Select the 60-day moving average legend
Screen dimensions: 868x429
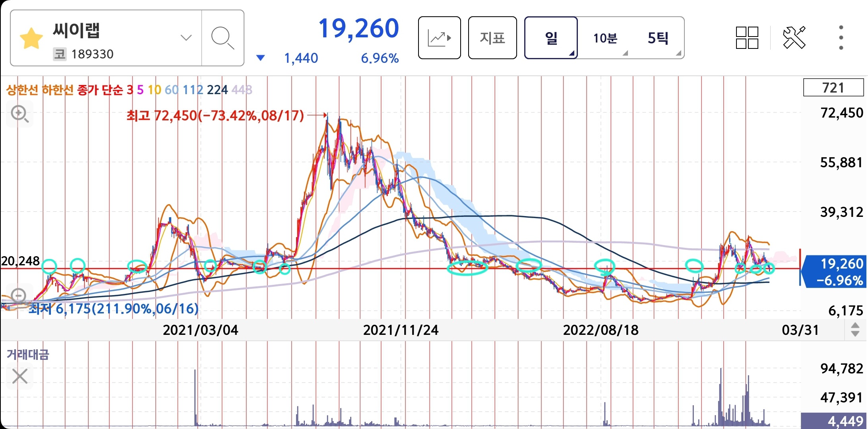click(x=172, y=90)
